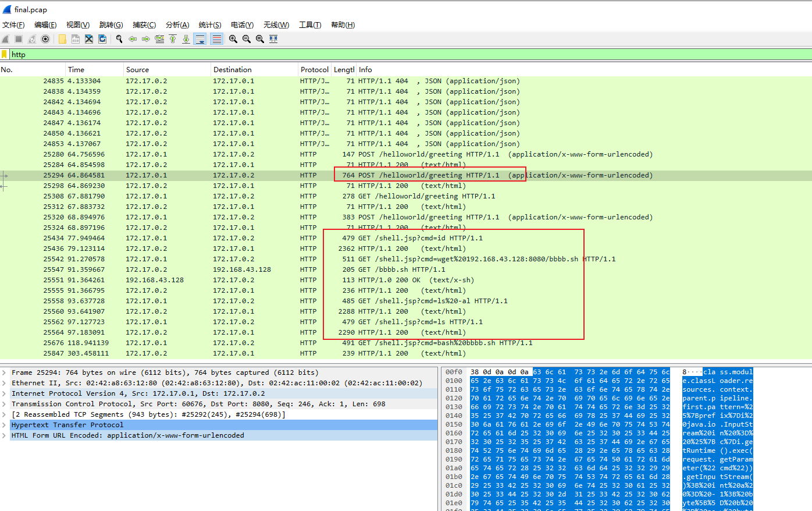The image size is (812, 511).
Task: Sort packets by the Info column
Action: click(583, 69)
